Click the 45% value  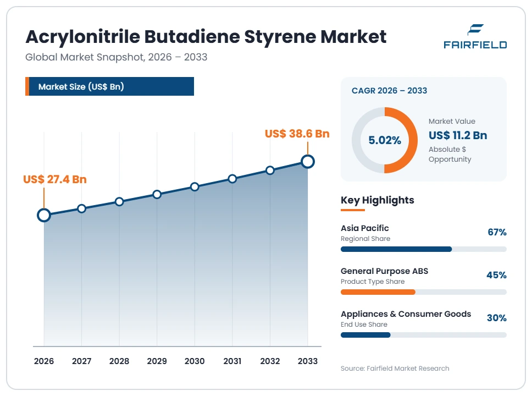[496, 275]
